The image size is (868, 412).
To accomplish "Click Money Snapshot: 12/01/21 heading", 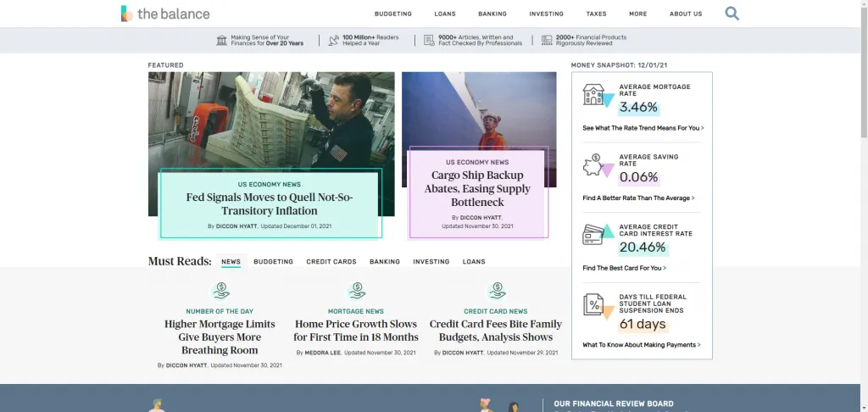I will point(620,65).
